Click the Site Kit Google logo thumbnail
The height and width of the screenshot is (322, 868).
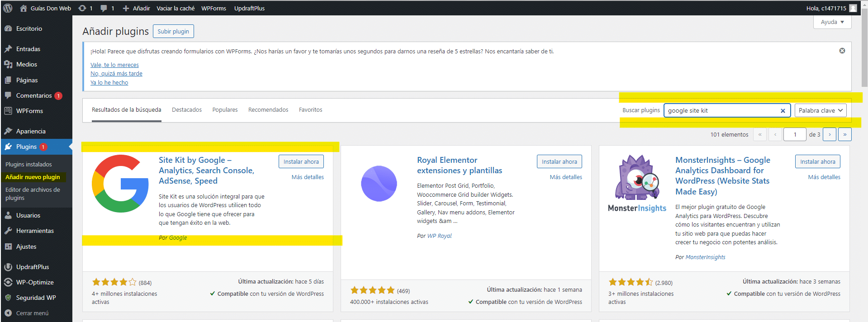coord(120,184)
